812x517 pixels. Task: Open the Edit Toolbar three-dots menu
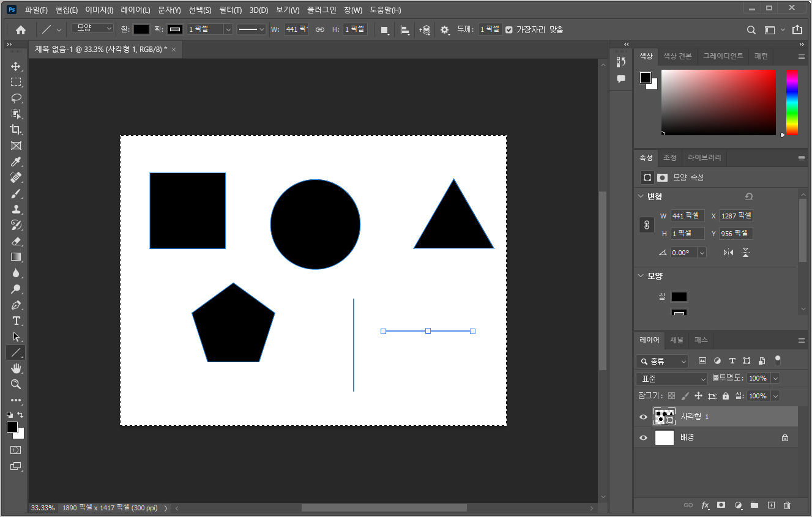click(x=16, y=400)
